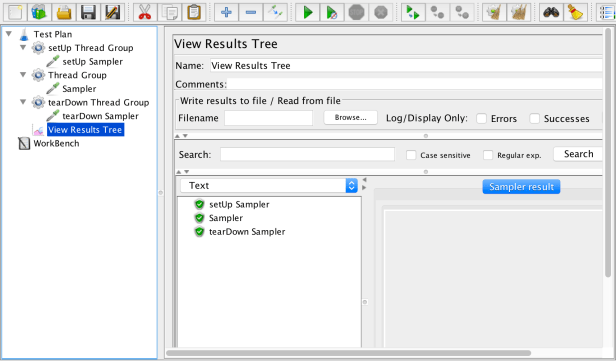Viewport: 616px width, 361px height.
Task: Click the Browse... button
Action: pos(350,117)
